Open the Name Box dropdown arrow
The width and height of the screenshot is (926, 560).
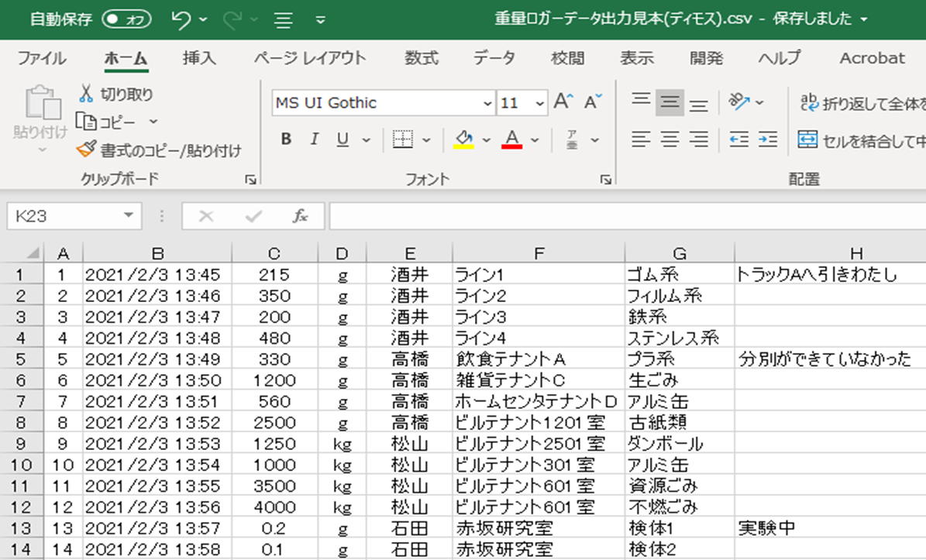(x=128, y=215)
